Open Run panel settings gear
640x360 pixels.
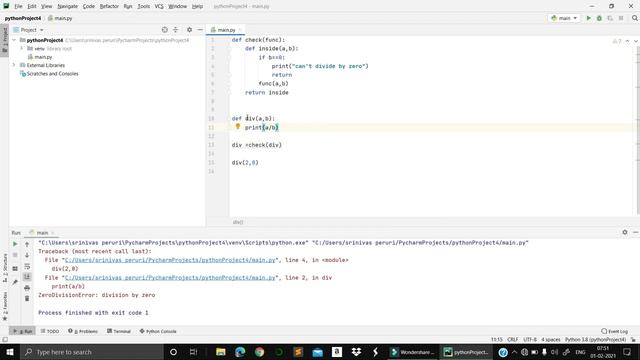(625, 232)
